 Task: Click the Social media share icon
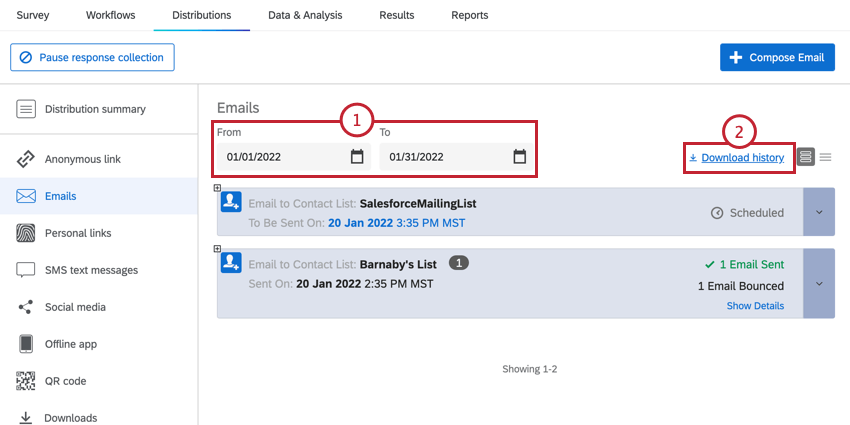pyautogui.click(x=25, y=307)
